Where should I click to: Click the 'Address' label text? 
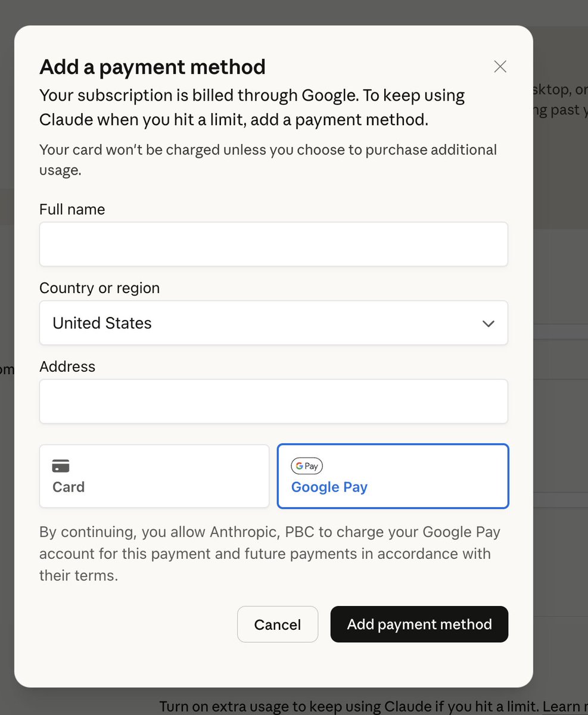(x=67, y=366)
